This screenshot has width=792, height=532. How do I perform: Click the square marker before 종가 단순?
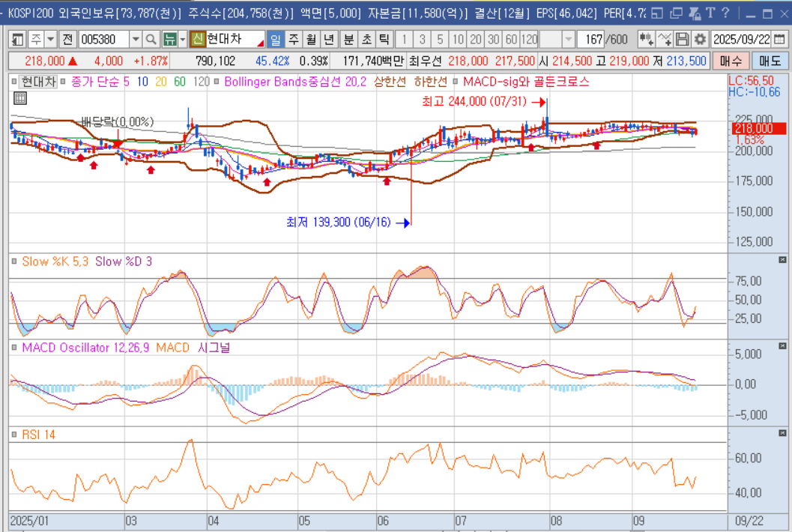[63, 82]
